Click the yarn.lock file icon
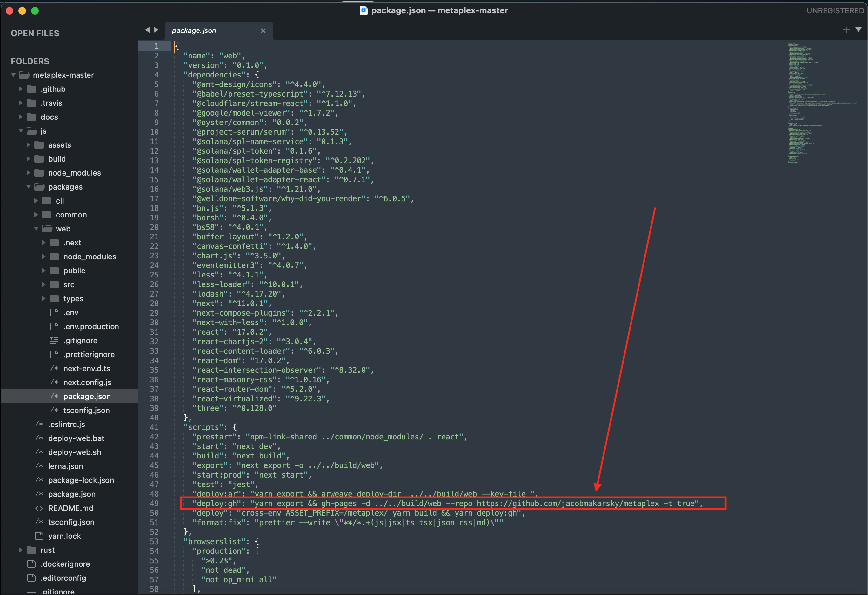The width and height of the screenshot is (868, 595). pyautogui.click(x=39, y=536)
